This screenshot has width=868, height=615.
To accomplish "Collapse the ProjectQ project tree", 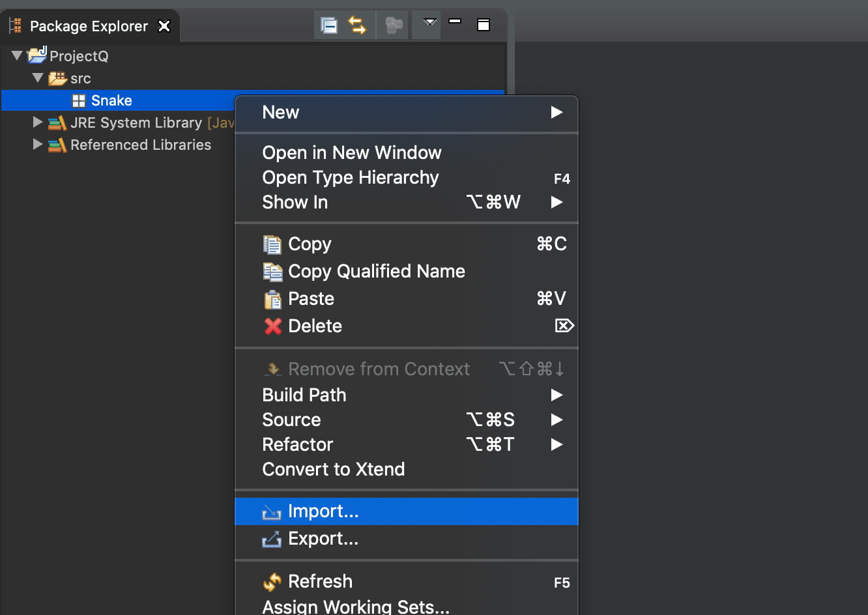I will point(17,56).
